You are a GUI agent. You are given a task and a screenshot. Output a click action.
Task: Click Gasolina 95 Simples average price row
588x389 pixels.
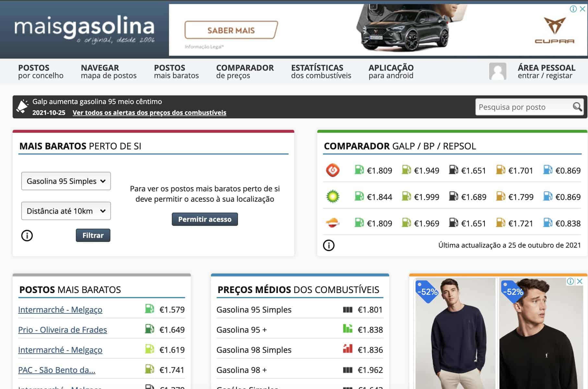pyautogui.click(x=300, y=310)
